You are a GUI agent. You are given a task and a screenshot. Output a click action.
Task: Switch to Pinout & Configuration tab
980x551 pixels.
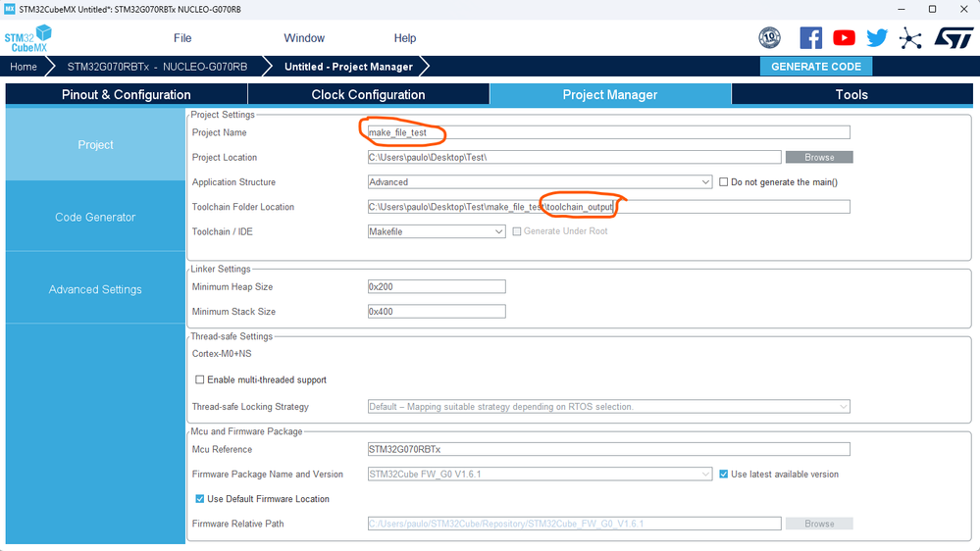[127, 94]
